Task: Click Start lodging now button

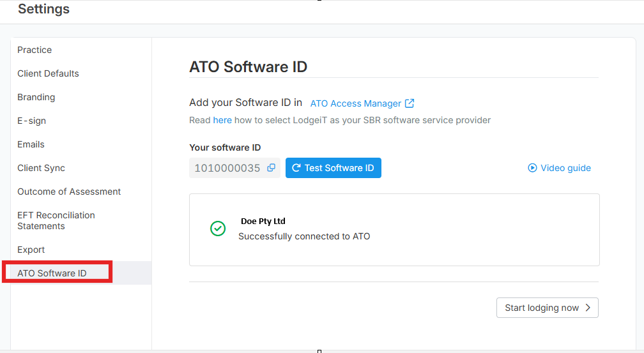Action: (x=547, y=308)
